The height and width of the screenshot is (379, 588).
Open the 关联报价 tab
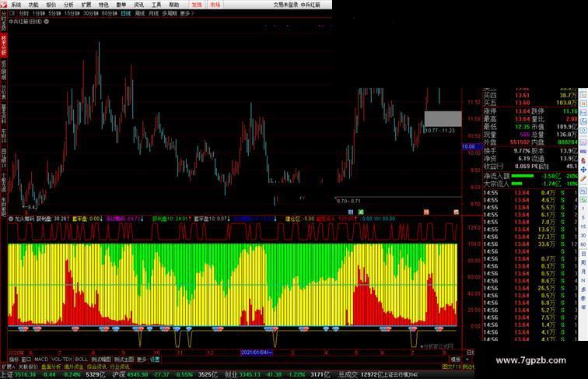tap(29, 367)
